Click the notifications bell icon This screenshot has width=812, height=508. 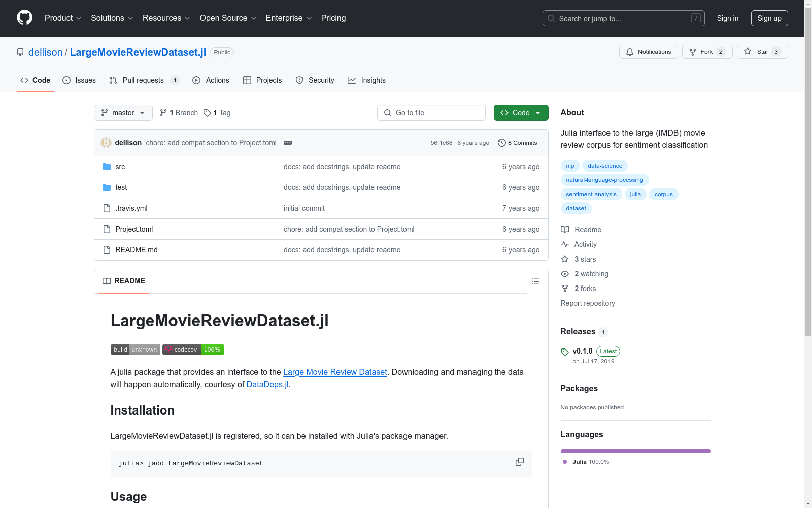point(630,52)
